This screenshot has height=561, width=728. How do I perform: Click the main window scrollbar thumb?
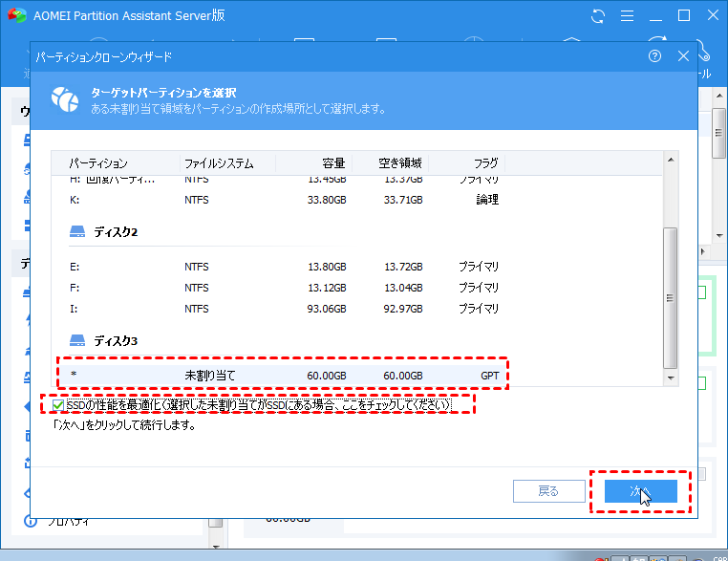point(719,133)
